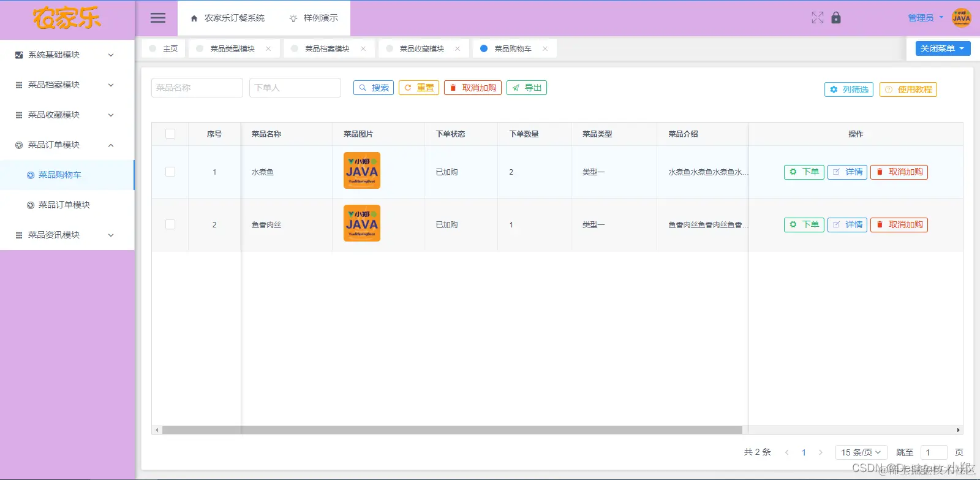Click the 农家乐订餐系统 top menu item
Screen dimensions: 980x480
point(228,18)
